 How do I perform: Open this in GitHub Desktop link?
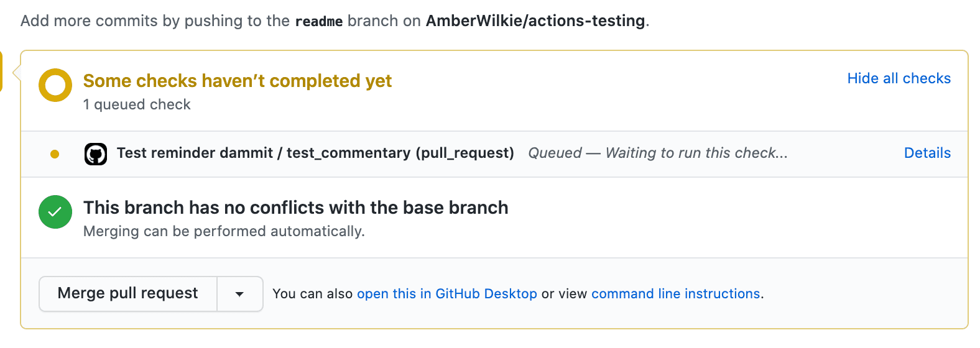[446, 294]
